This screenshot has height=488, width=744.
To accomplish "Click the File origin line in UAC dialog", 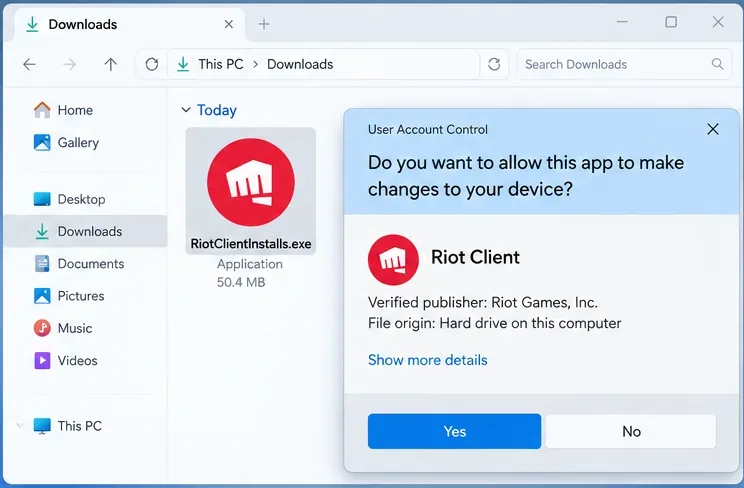I will tap(494, 323).
